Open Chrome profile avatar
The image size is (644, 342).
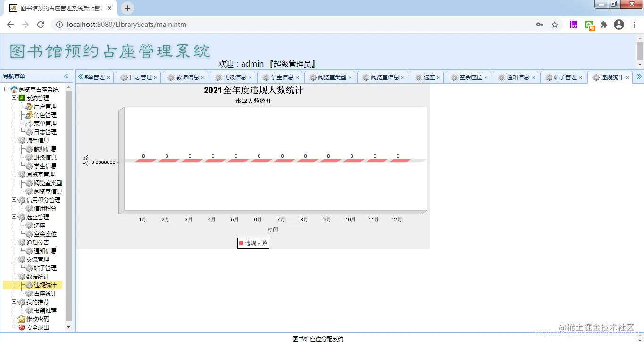619,25
